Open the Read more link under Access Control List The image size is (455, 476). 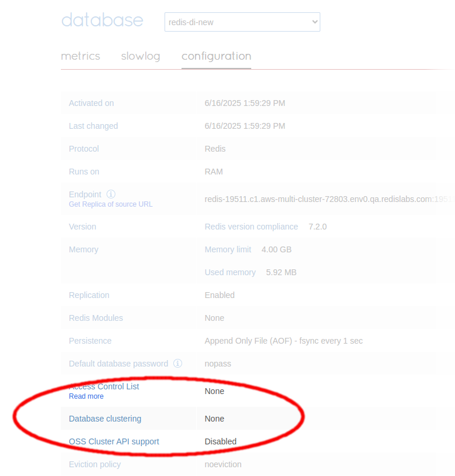tap(86, 396)
